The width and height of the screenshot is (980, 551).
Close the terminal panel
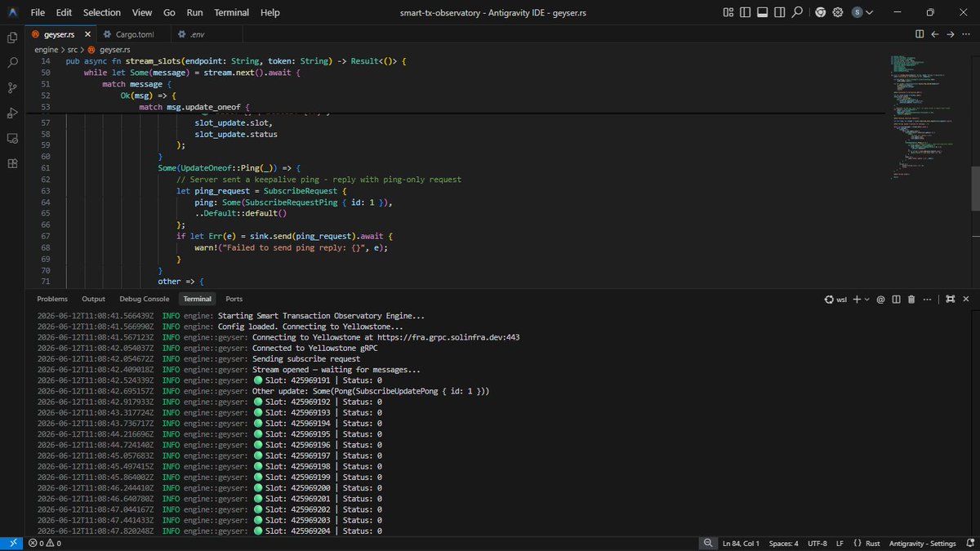[x=966, y=300]
